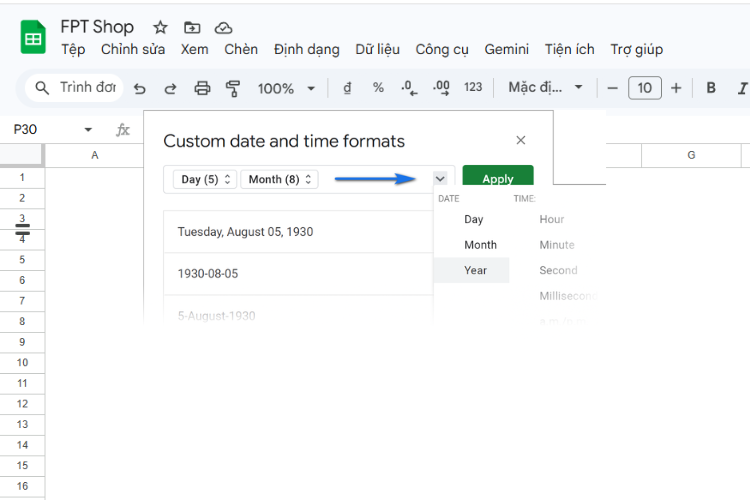Choose Month from DATE list

click(x=480, y=244)
